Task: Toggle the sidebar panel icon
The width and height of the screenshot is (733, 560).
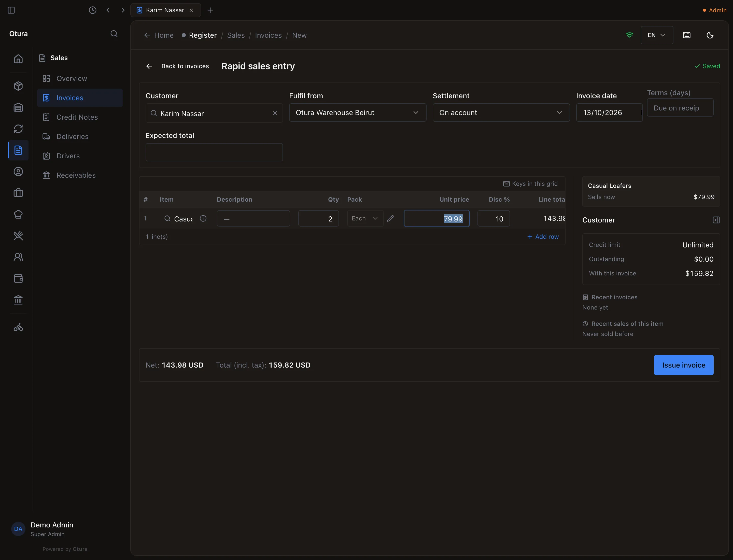Action: (x=11, y=10)
